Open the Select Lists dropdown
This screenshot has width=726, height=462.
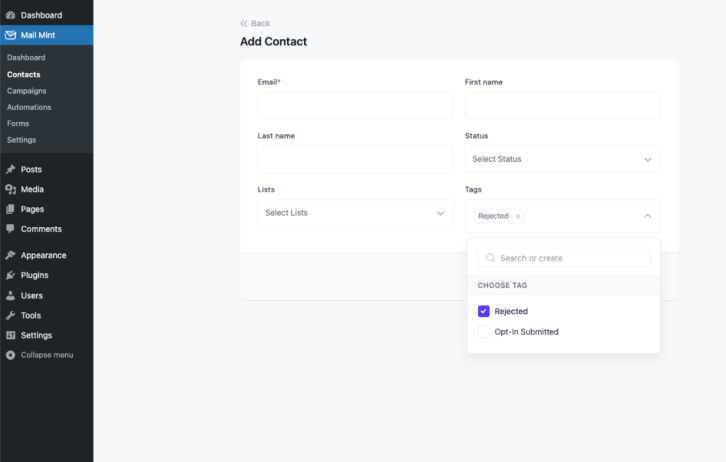[x=356, y=213]
